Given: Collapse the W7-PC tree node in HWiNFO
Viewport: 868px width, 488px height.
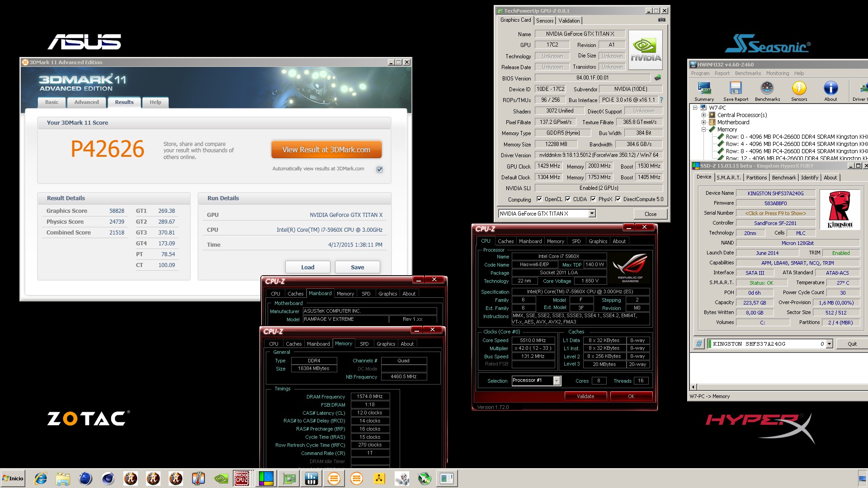Looking at the screenshot, I should coord(695,108).
